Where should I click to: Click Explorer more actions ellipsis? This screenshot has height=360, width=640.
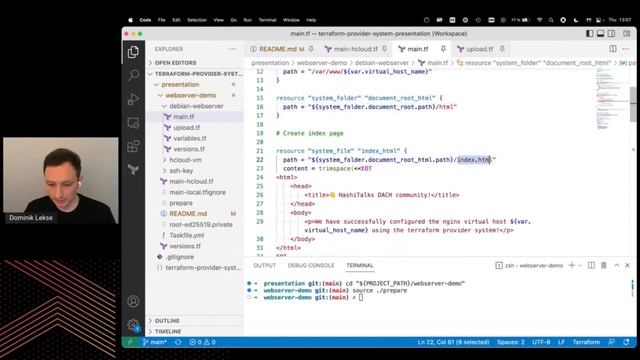232,49
